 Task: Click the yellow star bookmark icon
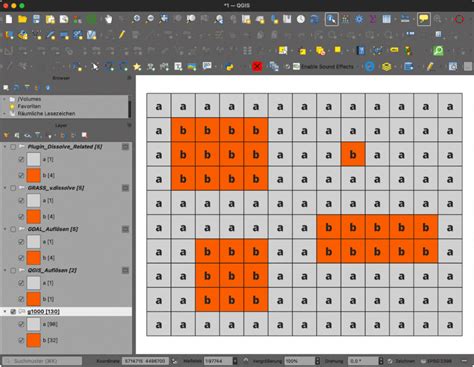point(137,66)
